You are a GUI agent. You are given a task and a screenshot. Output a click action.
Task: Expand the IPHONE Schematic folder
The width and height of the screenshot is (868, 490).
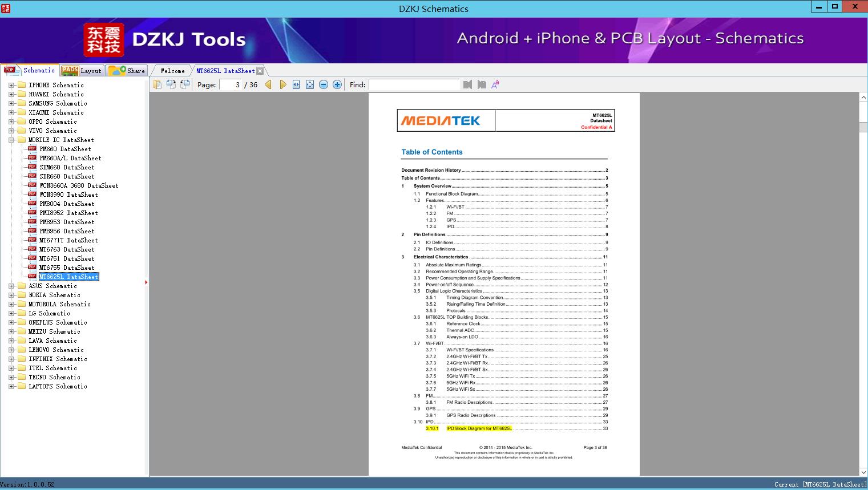11,85
